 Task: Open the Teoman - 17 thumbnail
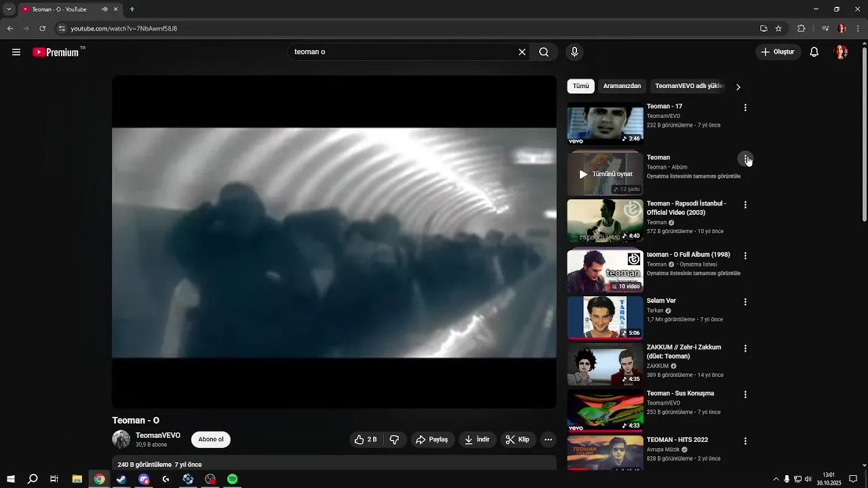tap(605, 123)
